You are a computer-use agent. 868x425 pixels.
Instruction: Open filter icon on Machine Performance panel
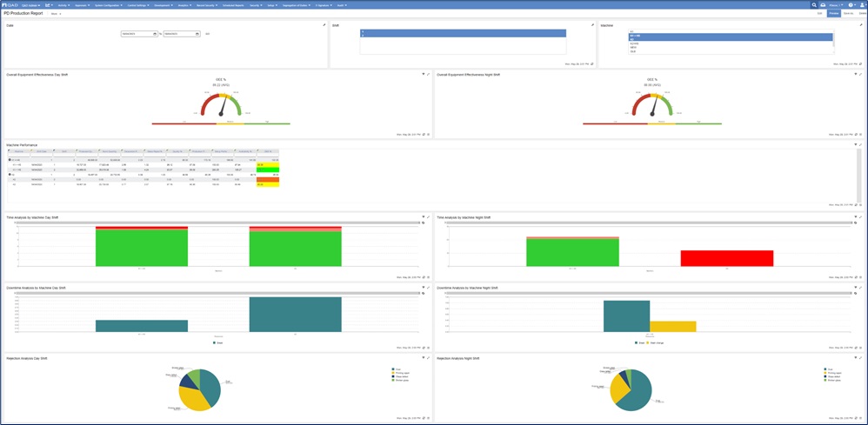coord(855,144)
